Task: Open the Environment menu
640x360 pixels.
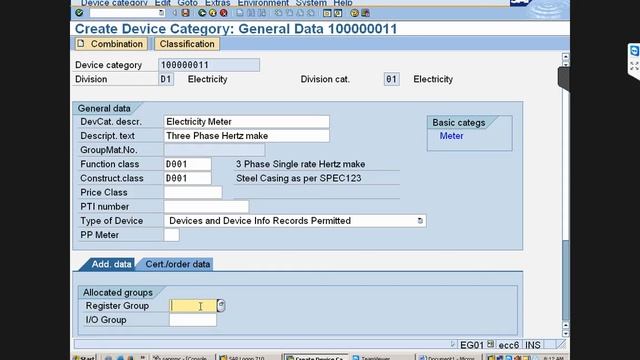Action: tap(263, 3)
